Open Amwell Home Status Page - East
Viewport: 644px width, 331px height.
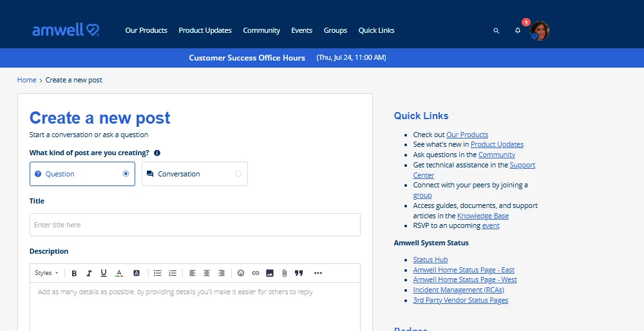coord(464,270)
